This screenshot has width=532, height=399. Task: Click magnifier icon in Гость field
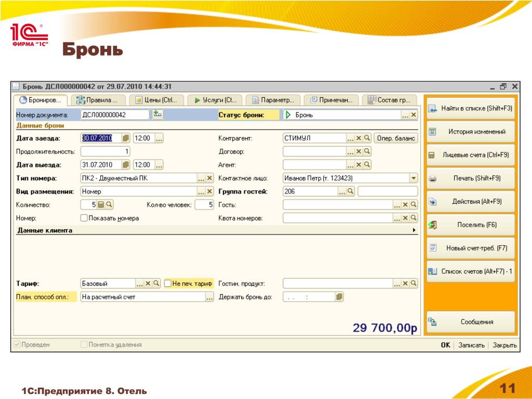(413, 204)
